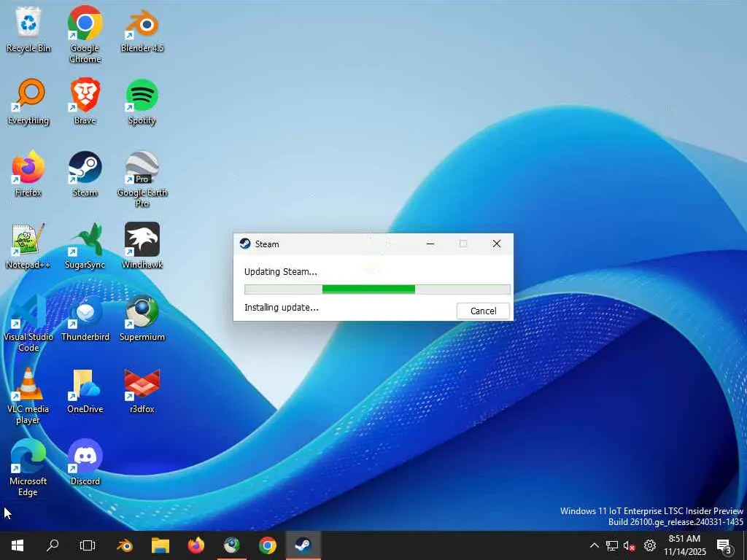Viewport: 747px width, 560px height.
Task: Switch to Supermium in the taskbar
Action: (232, 545)
